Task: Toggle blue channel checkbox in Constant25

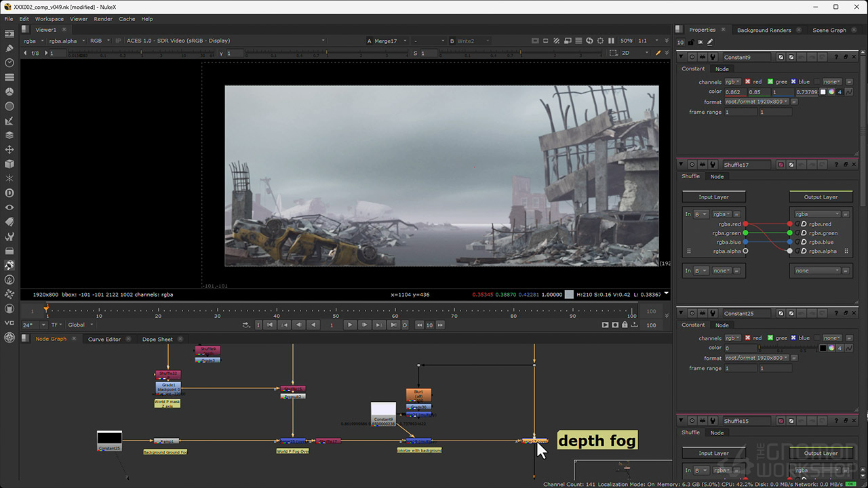Action: [793, 338]
